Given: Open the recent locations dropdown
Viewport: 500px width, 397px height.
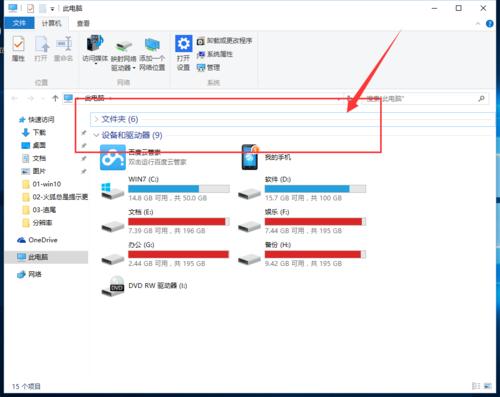Looking at the screenshot, I should (43, 99).
